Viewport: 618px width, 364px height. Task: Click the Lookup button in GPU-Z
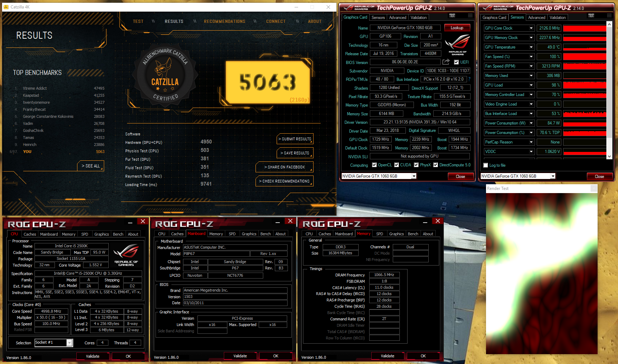(x=457, y=28)
